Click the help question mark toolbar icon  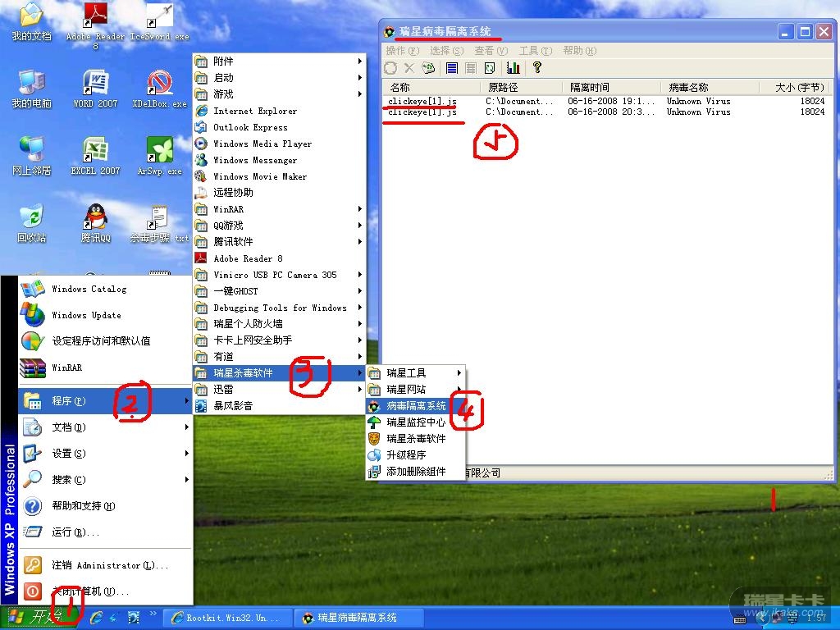coord(536,67)
